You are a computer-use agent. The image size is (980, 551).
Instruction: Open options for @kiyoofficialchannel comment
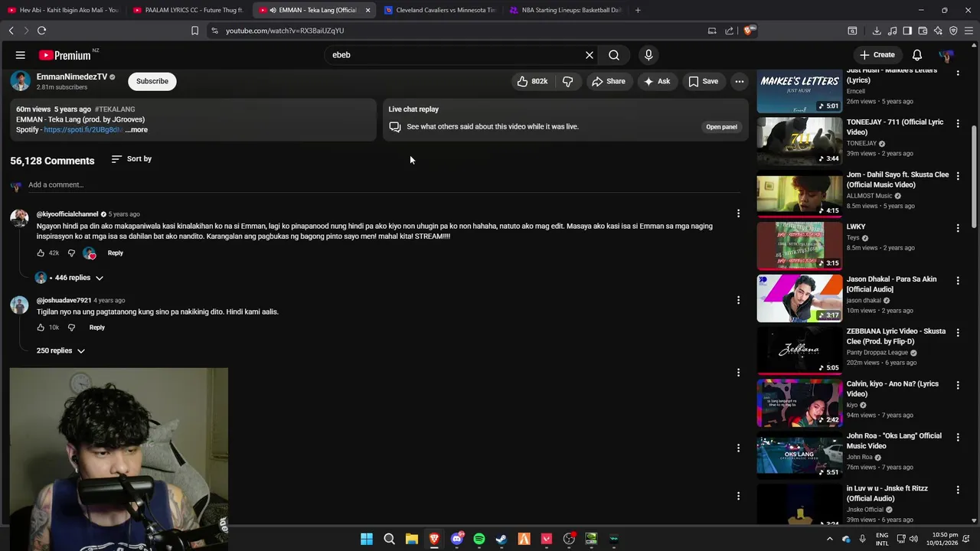(738, 214)
